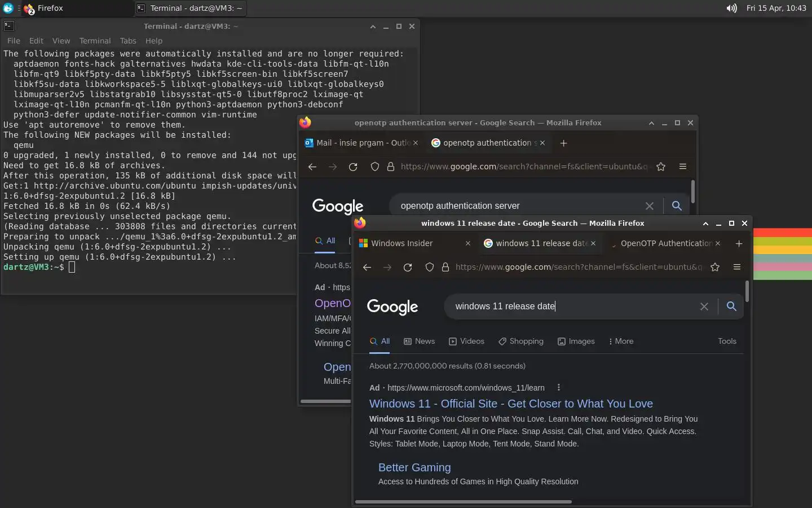Switch to Images results
Image resolution: width=812 pixels, height=508 pixels.
click(576, 341)
